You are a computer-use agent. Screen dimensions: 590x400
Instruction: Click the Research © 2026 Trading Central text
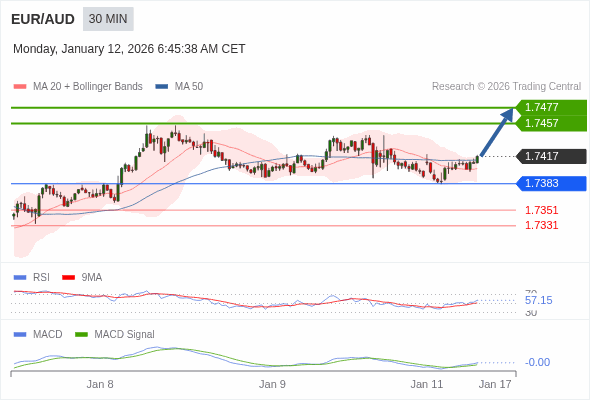506,87
